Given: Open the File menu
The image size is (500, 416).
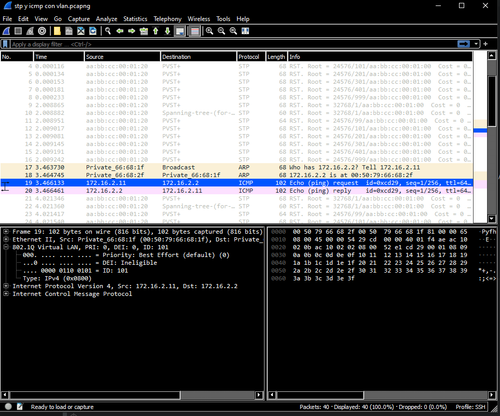Looking at the screenshot, I should point(7,19).
